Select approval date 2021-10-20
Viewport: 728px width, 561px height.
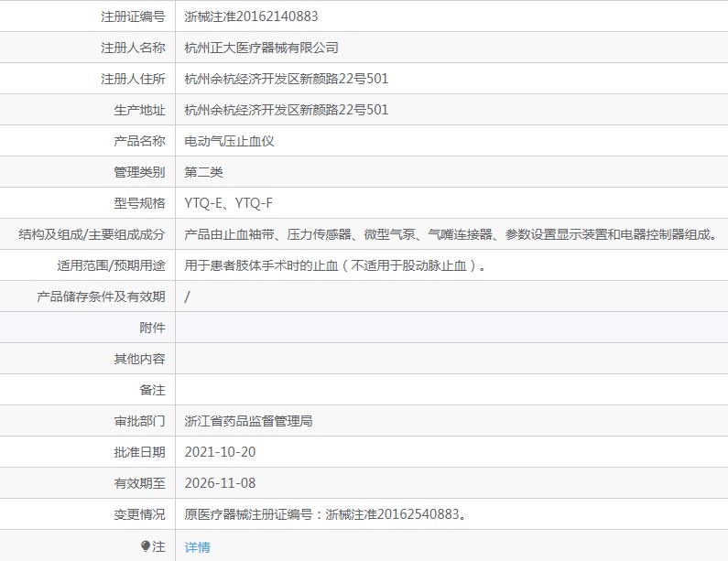[220, 451]
